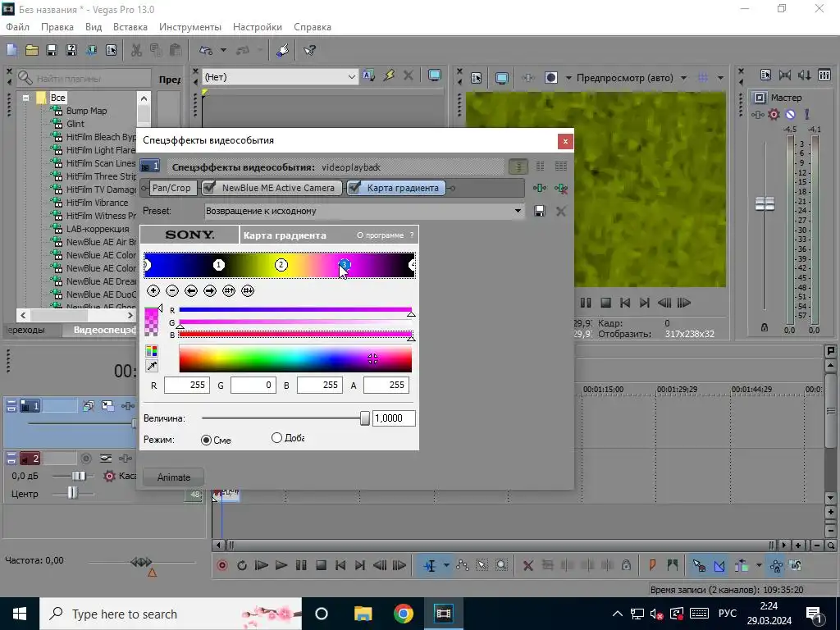Select the Доба mode radio button
Screen dimensions: 840x630
pyautogui.click(x=276, y=438)
